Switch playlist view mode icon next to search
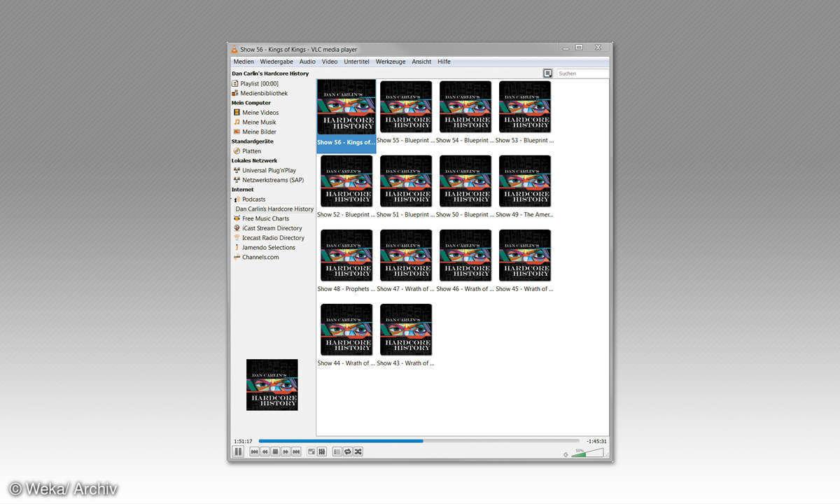840x504 pixels. [x=547, y=73]
